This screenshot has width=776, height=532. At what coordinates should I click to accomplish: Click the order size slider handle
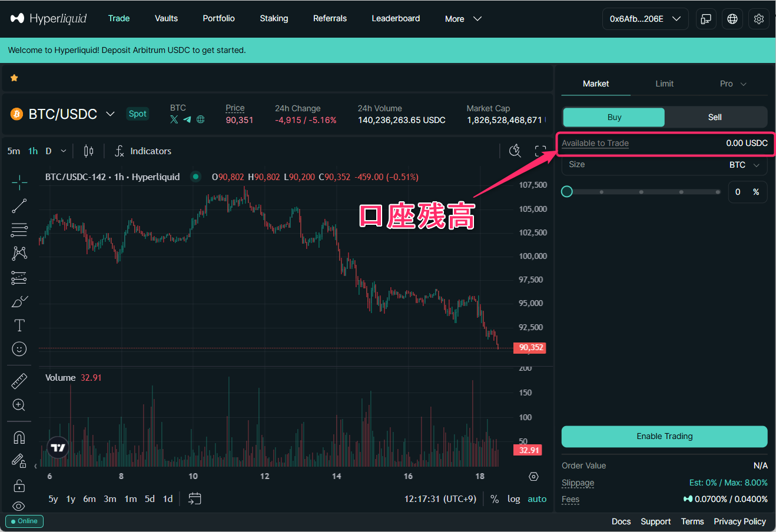[567, 192]
